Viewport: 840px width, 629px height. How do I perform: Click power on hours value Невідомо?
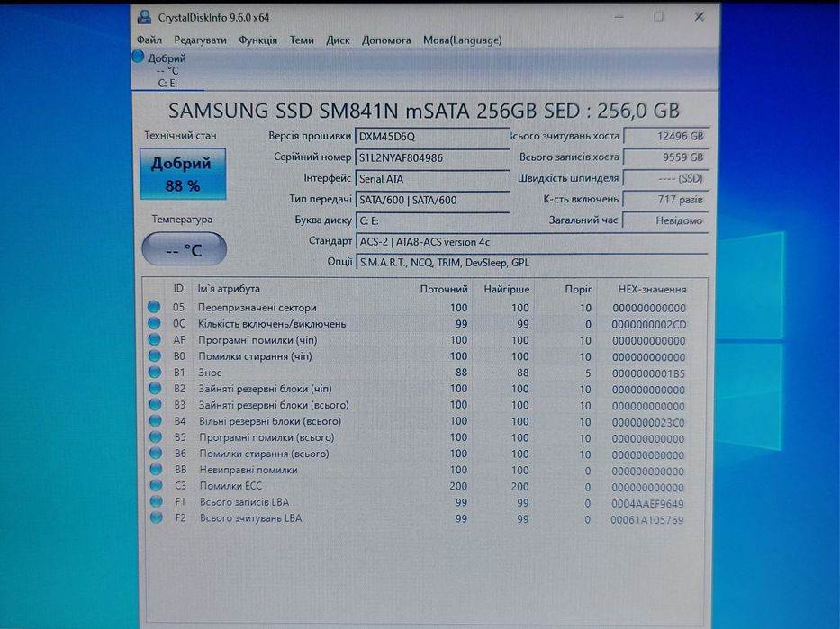point(665,220)
